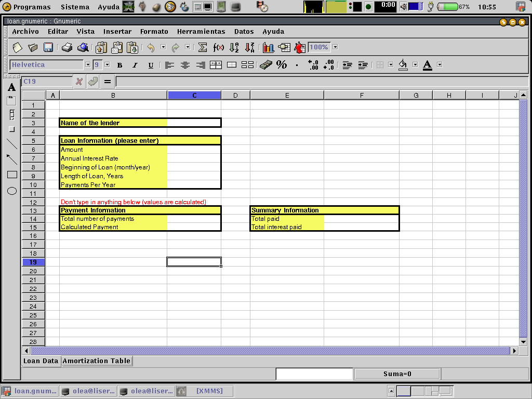The image size is (532, 399).
Task: Apply the font color A
Action: pos(428,65)
